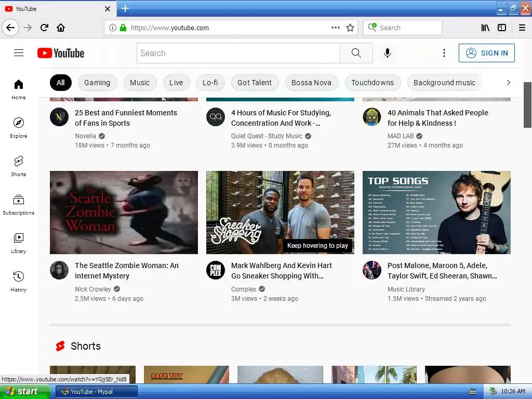Image resolution: width=532 pixels, height=399 pixels.
Task: Open Explore from the sidebar
Action: point(19,128)
